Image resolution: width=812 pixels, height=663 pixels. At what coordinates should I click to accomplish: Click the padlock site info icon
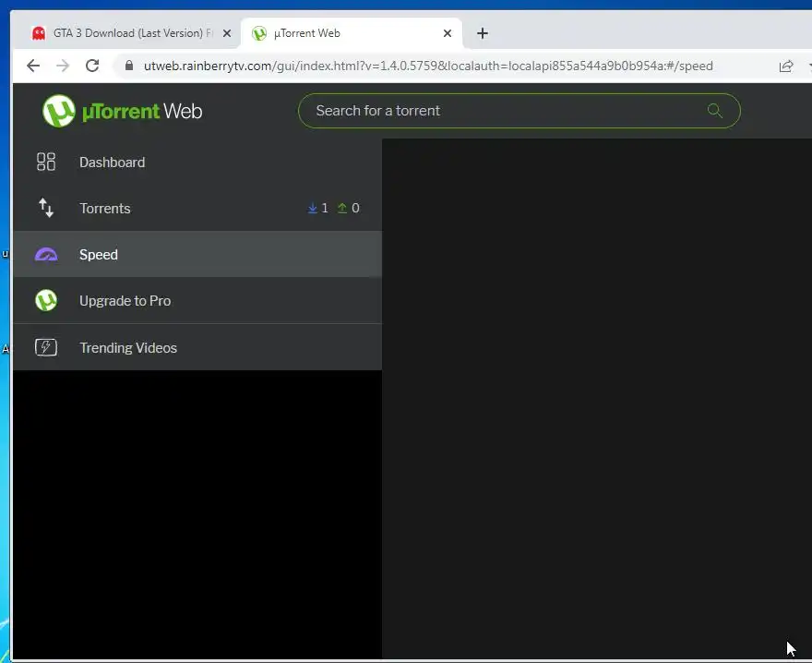[x=129, y=66]
